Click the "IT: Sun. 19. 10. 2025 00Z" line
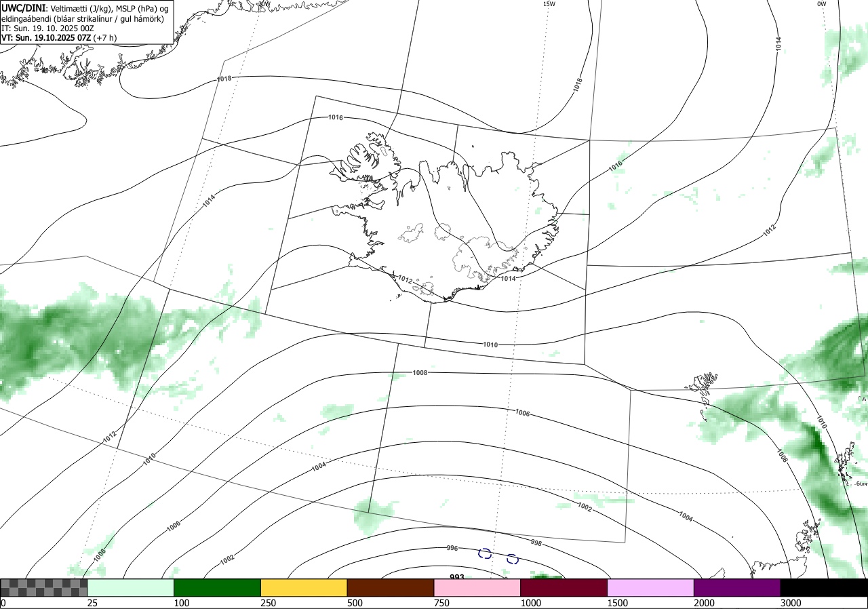Image resolution: width=868 pixels, height=609 pixels. point(47,28)
